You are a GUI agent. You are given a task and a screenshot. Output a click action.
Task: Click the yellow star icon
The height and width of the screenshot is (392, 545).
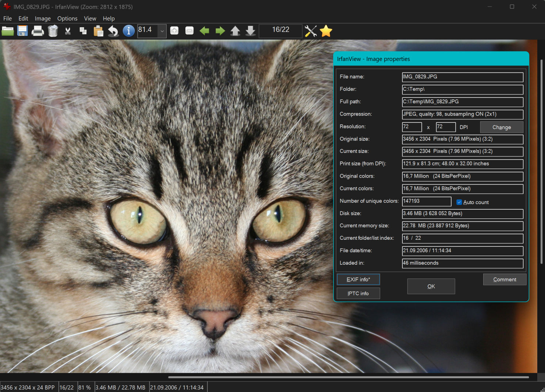pos(326,31)
